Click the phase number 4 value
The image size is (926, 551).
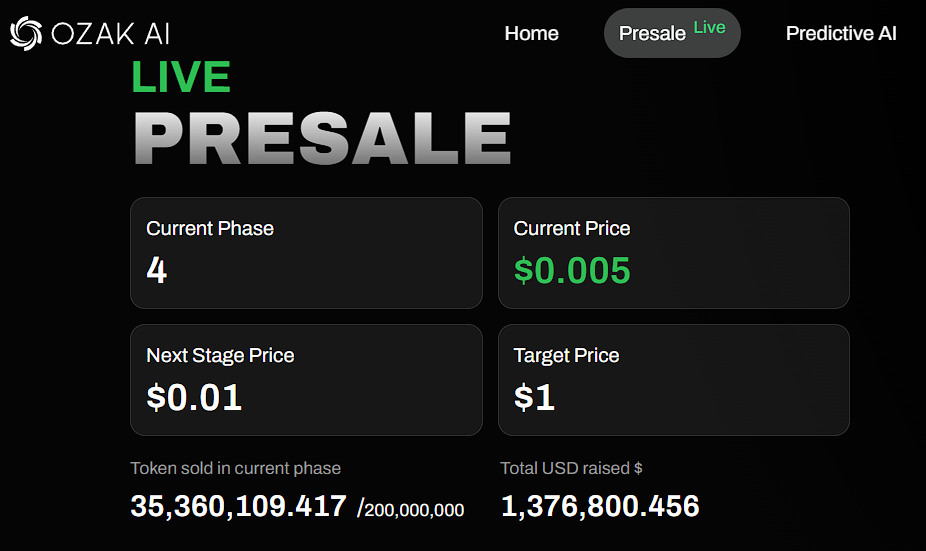156,270
